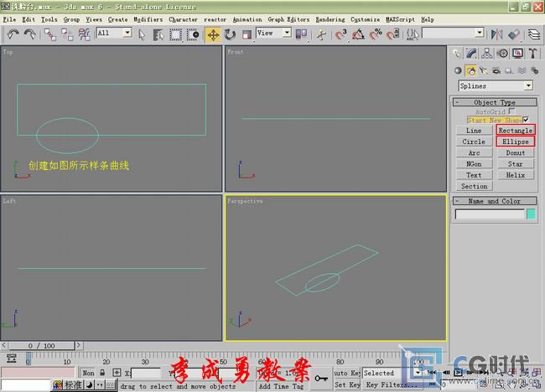Enable the AutoGrid checkbox

tap(511, 111)
